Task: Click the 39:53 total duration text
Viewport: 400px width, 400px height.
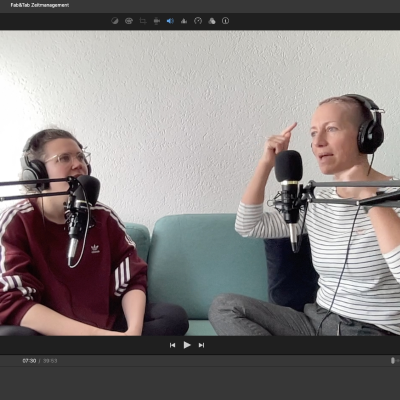Action: [x=50, y=361]
